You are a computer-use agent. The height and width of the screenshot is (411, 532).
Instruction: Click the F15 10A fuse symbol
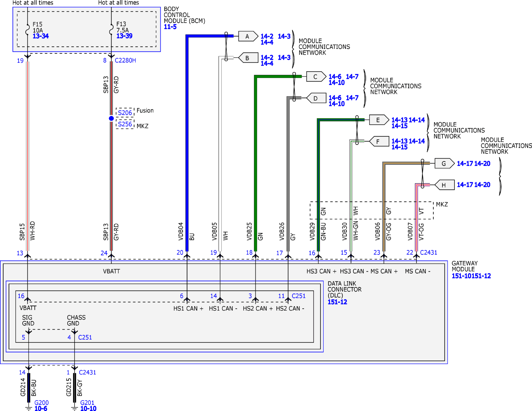(x=27, y=29)
